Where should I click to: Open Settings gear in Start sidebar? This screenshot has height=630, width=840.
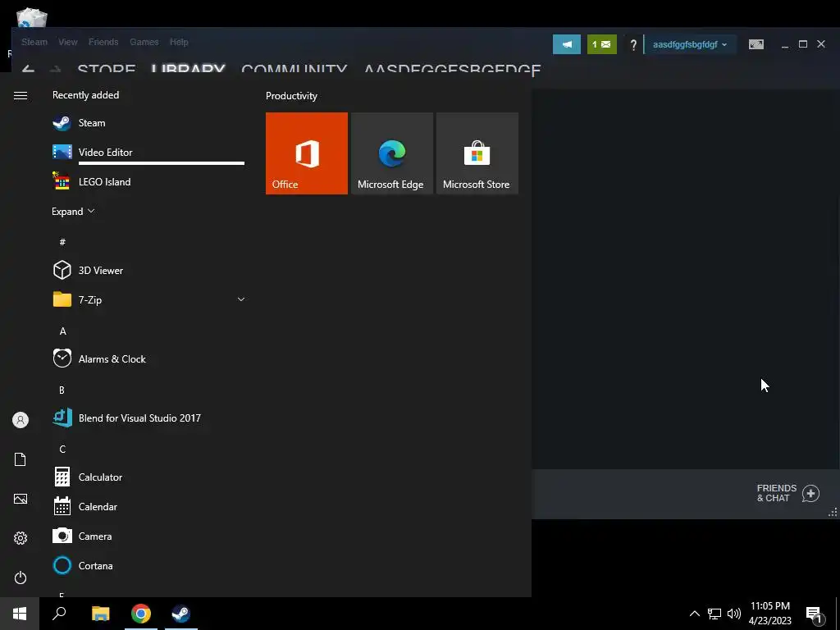[x=21, y=538]
